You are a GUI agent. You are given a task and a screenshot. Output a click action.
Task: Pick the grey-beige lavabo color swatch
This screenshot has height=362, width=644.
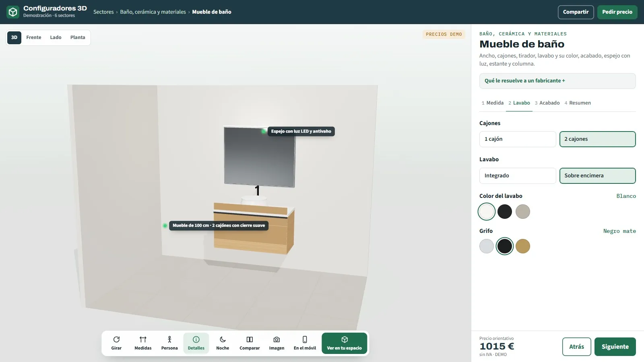tap(523, 212)
